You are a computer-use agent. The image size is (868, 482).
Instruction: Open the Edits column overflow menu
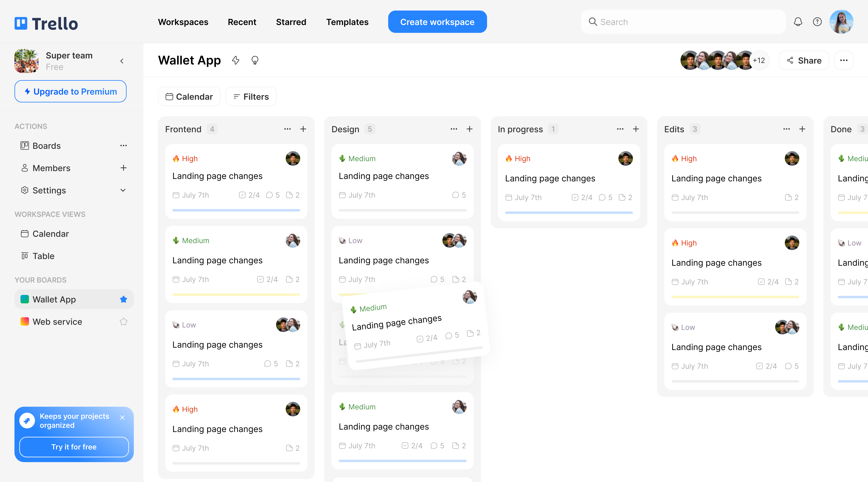(786, 129)
